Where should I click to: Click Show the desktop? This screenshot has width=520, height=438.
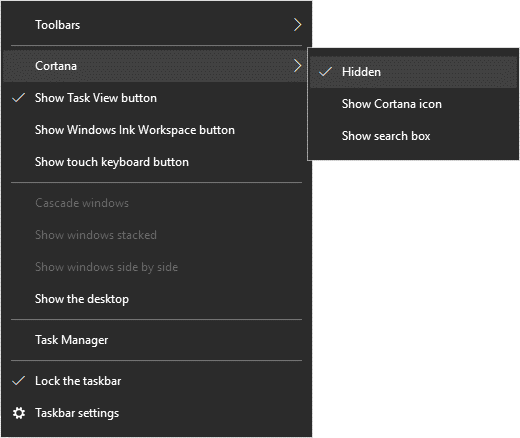click(156, 299)
